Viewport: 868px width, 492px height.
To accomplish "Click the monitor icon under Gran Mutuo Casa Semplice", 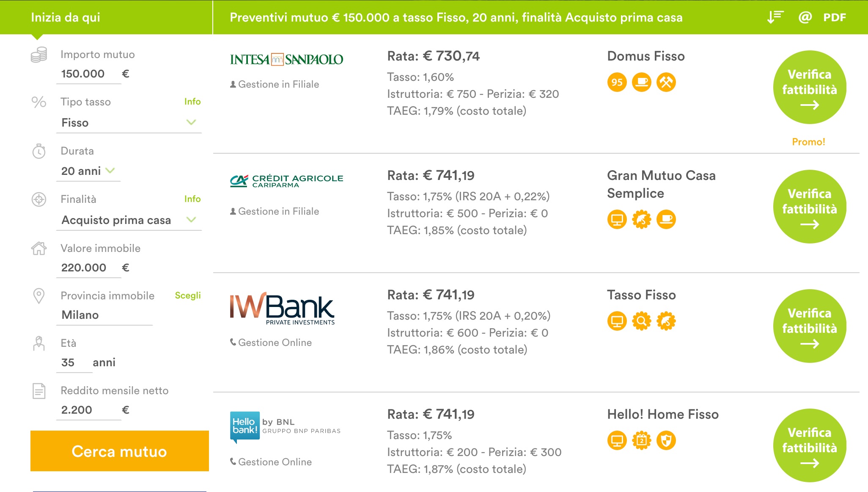I will tap(617, 219).
